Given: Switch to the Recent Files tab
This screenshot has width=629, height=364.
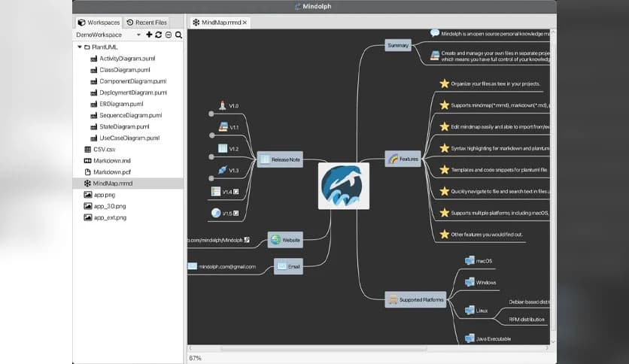Looking at the screenshot, I should coord(147,23).
